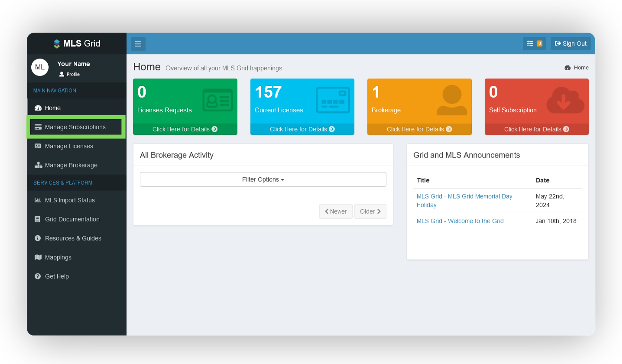Click the MLS Grid logo
Screen dimensions: 622x364
coord(77,43)
